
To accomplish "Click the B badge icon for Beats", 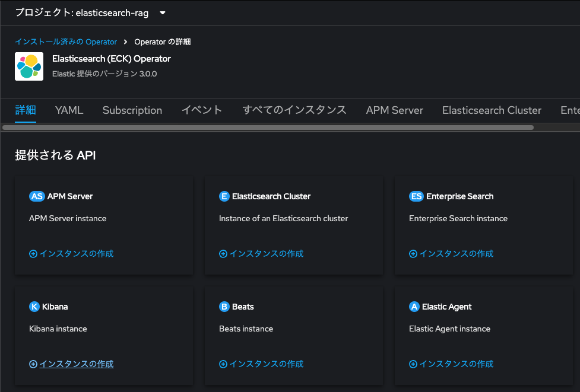I will (x=224, y=307).
